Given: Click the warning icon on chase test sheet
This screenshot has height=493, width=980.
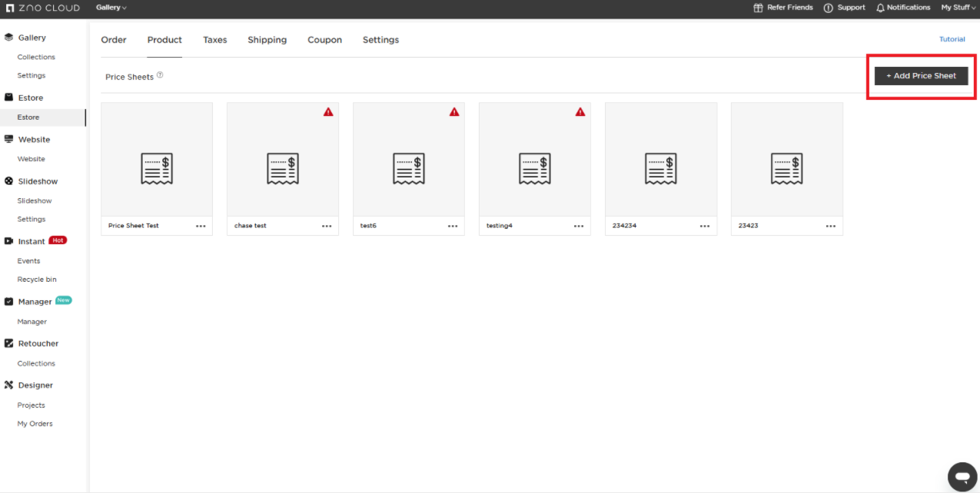Looking at the screenshot, I should (328, 112).
